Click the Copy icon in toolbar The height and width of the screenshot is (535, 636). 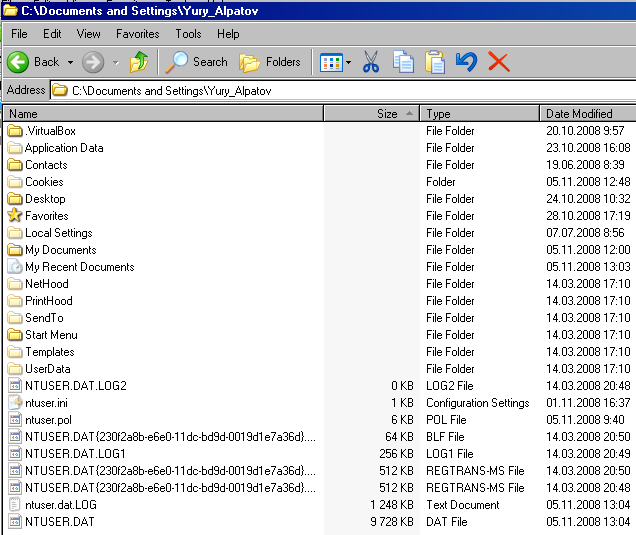pyautogui.click(x=403, y=62)
